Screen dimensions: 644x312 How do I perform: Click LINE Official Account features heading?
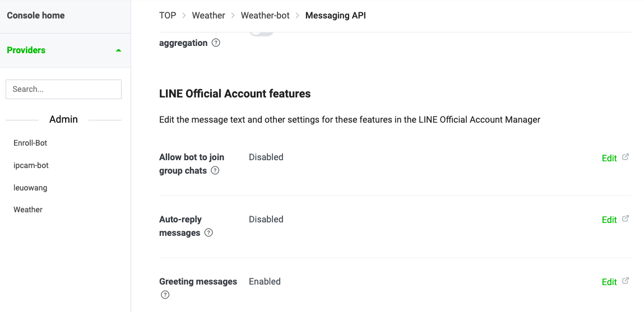[x=235, y=94]
